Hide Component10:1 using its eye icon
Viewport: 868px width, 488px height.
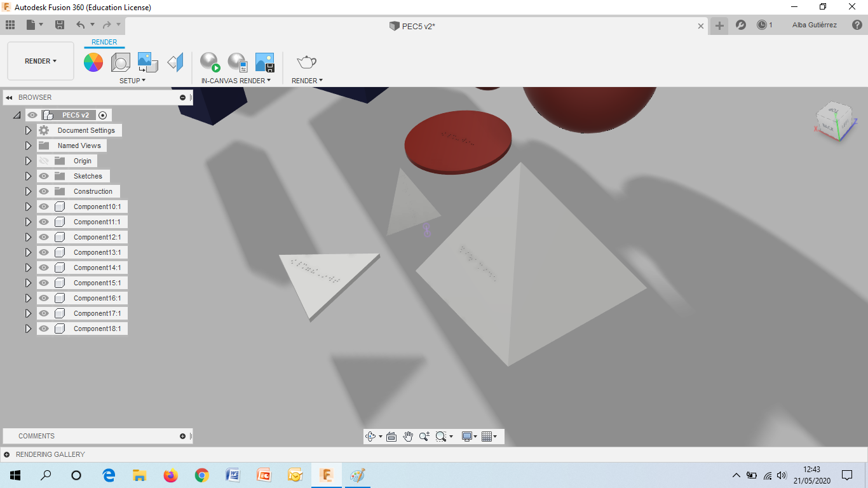(44, 207)
